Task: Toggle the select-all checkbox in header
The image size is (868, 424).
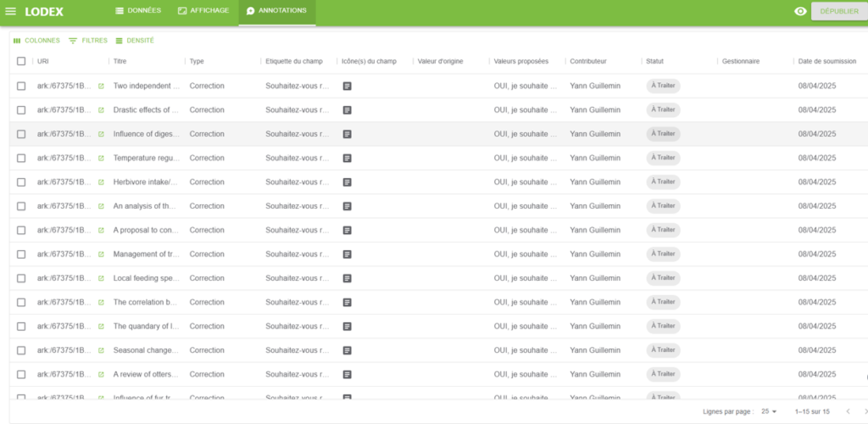Action: tap(21, 61)
